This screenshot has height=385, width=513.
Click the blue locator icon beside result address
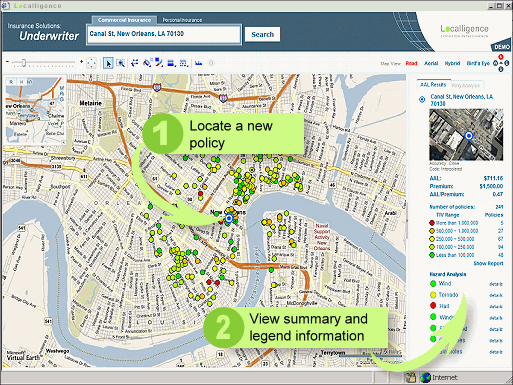click(x=422, y=99)
